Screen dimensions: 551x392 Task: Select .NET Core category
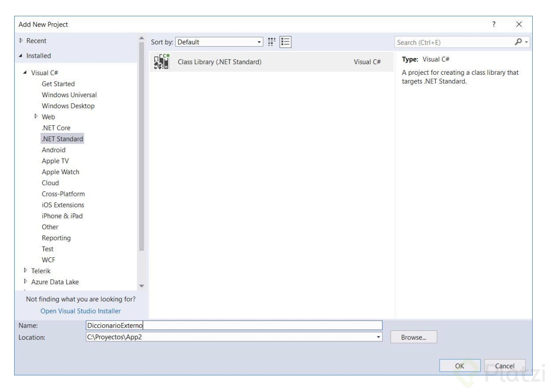[x=56, y=128]
